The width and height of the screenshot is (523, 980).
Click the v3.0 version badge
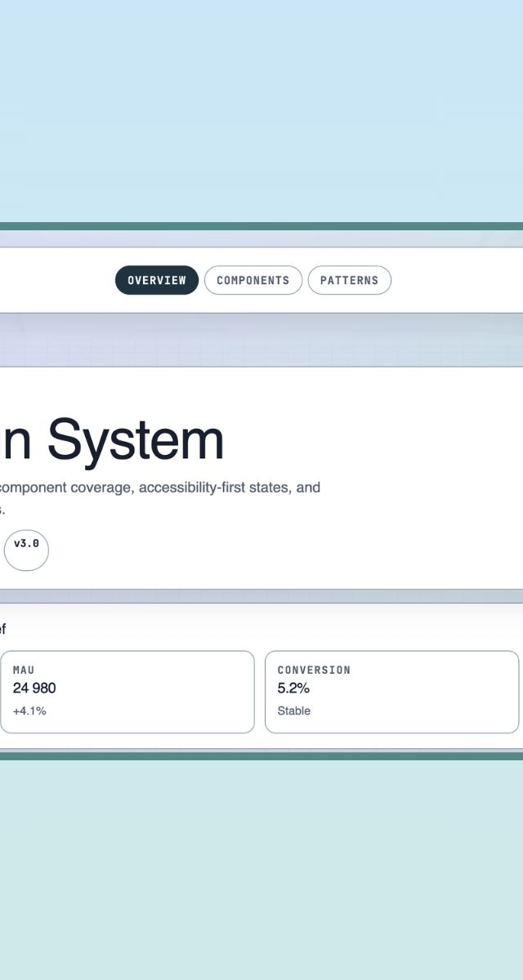pos(26,550)
